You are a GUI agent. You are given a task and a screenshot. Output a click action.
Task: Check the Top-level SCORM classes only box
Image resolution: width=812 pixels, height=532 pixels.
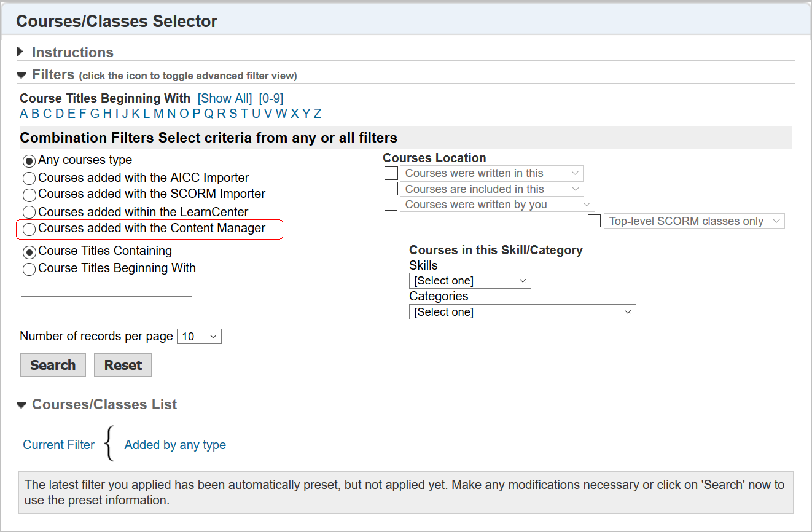[x=594, y=221]
